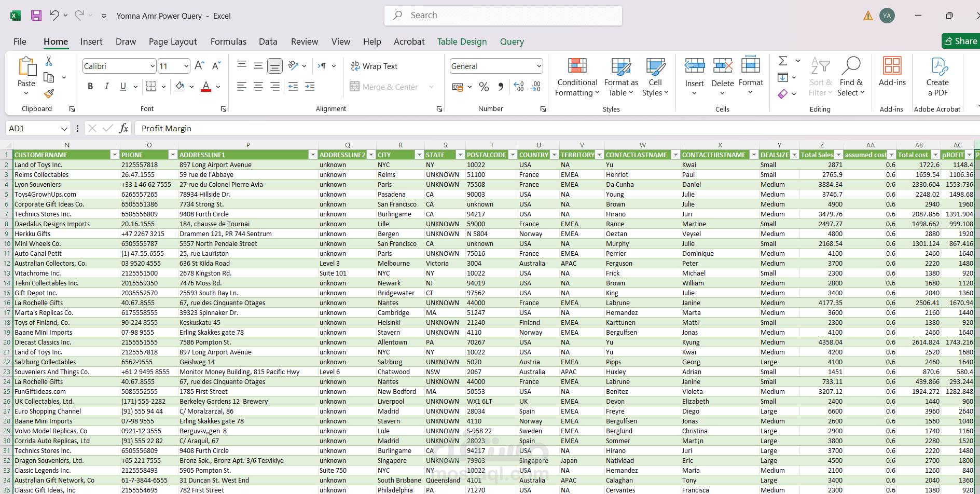This screenshot has height=494, width=980.
Task: Apply Percent Style formatting
Action: (x=484, y=87)
